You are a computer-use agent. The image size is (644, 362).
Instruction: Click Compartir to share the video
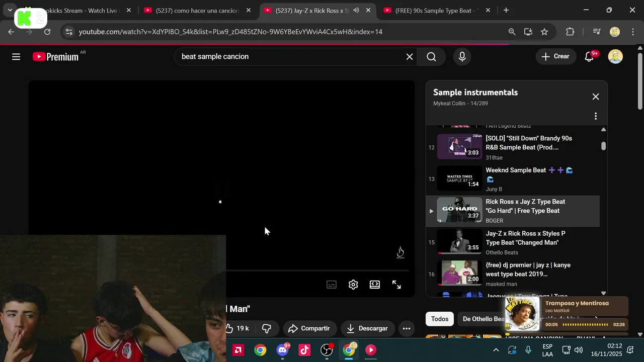309,328
